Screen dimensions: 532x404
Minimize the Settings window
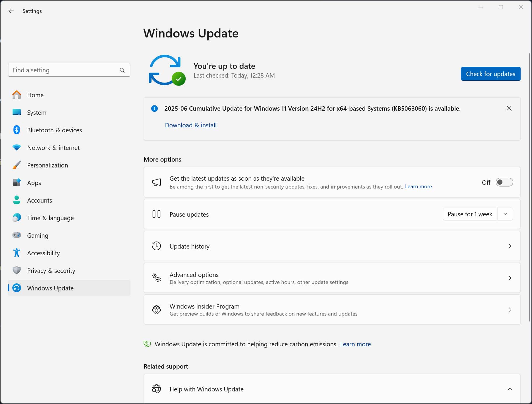pyautogui.click(x=481, y=7)
